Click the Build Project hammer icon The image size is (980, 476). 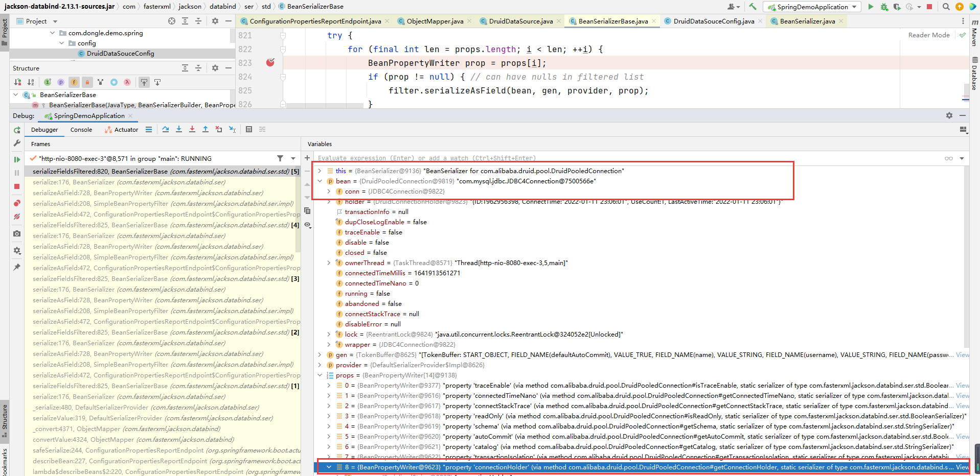[753, 7]
